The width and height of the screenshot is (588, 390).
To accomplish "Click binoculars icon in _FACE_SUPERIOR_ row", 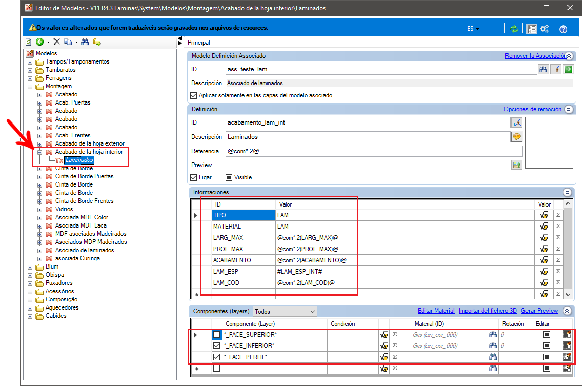I will 493,334.
